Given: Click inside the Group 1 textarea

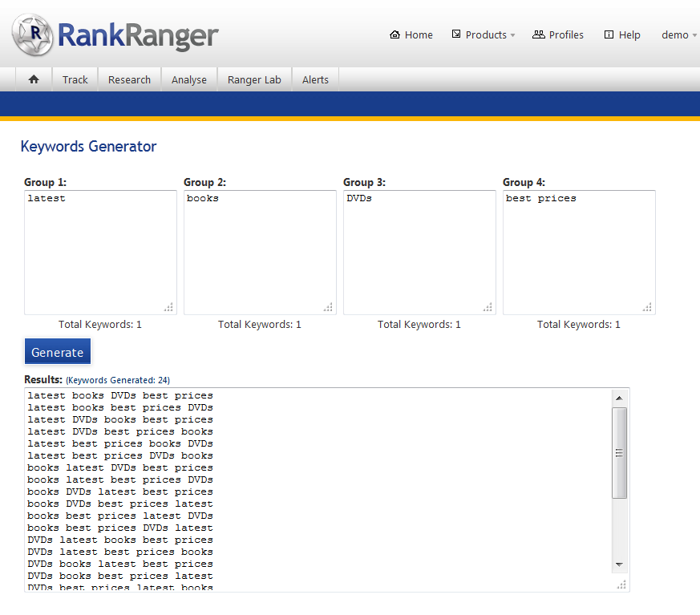Looking at the screenshot, I should tap(100, 252).
